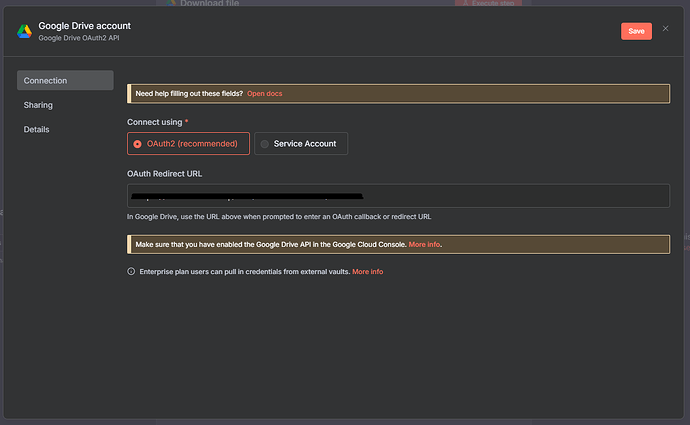Viewport: 690px width, 425px height.
Task: Open More info link about Google Cloud Console
Action: (x=425, y=244)
